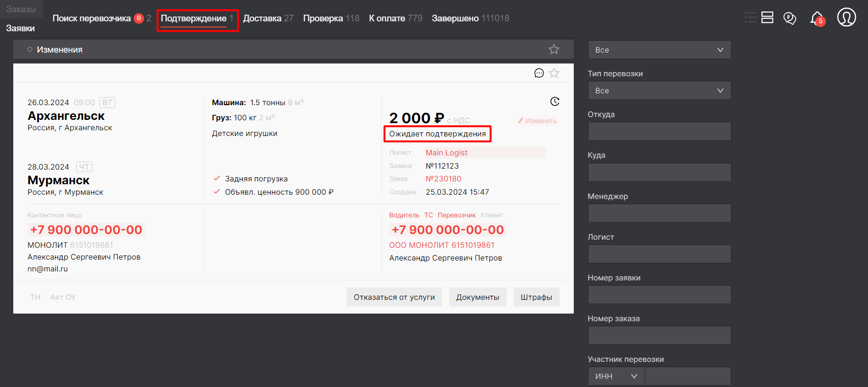
Task: Mark the order card as favorite star
Action: click(554, 73)
